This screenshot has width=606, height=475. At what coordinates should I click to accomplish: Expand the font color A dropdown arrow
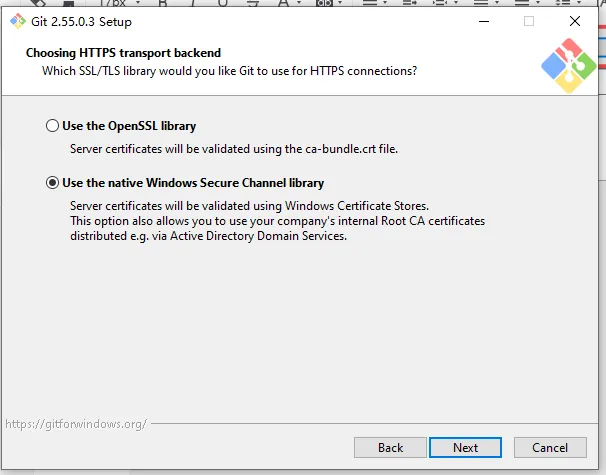pos(299,3)
